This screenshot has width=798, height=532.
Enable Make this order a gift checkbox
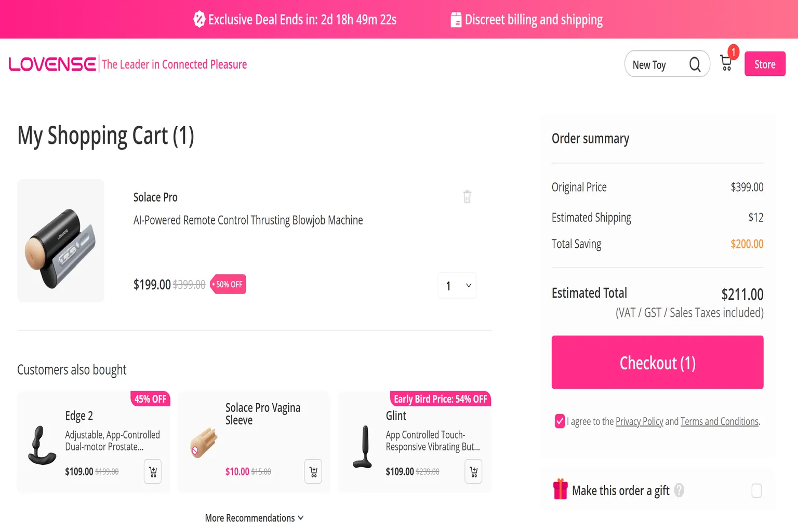tap(756, 490)
